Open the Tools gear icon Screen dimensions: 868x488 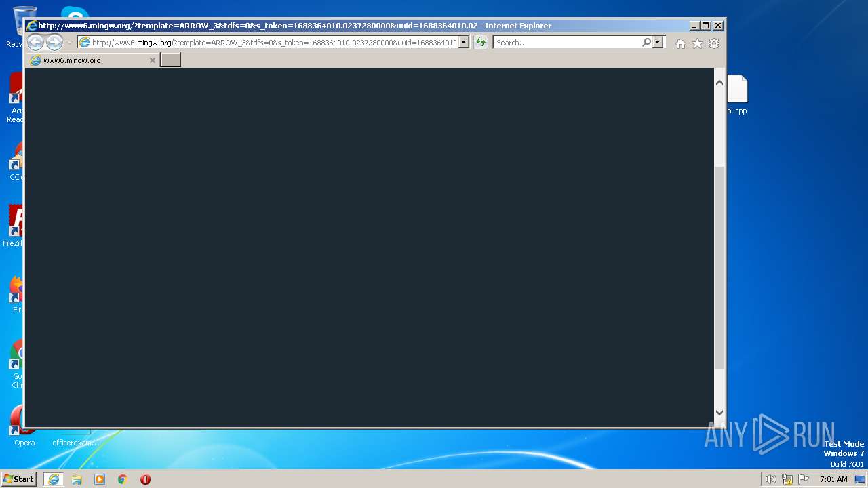(x=714, y=43)
